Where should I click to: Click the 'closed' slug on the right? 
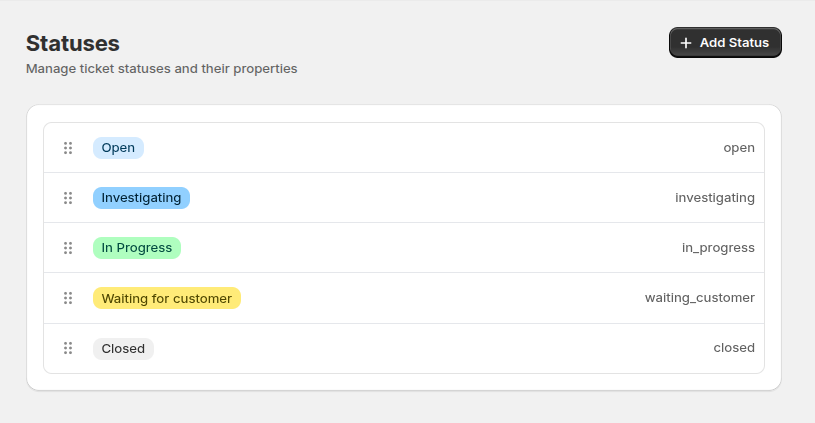point(734,348)
